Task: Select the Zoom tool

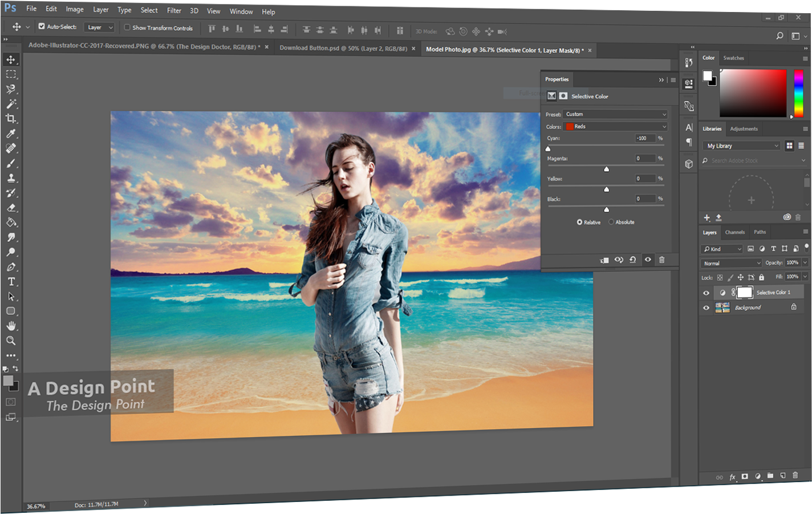Action: (11, 341)
